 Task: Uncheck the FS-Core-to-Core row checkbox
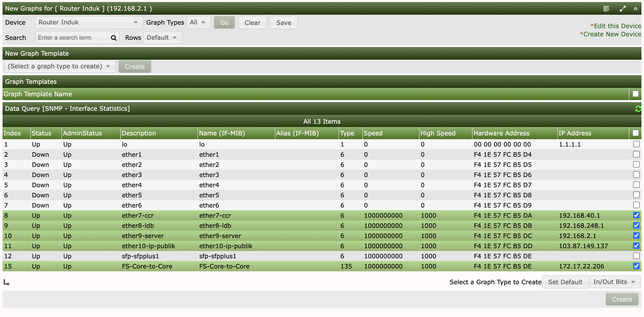pos(636,266)
